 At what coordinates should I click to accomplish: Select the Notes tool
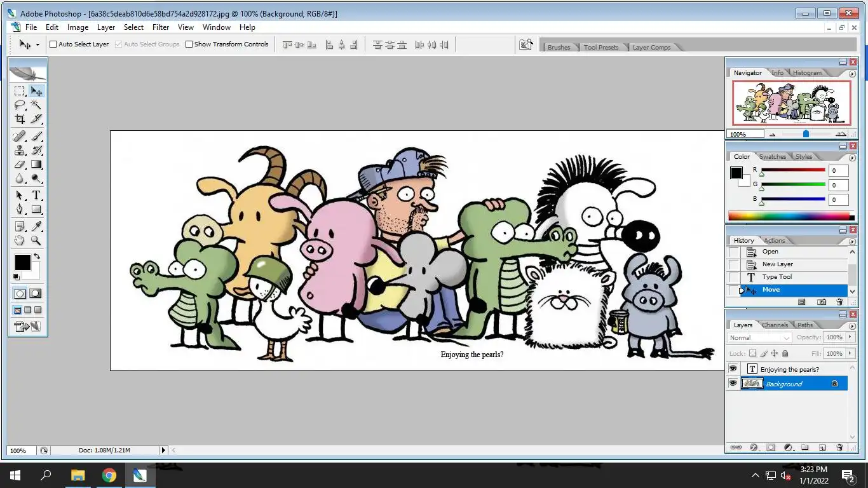click(20, 226)
